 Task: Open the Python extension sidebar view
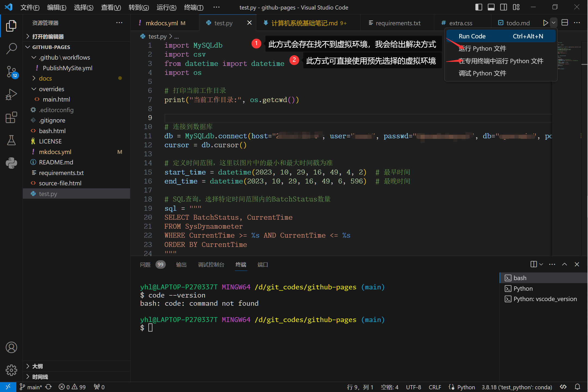click(11, 163)
